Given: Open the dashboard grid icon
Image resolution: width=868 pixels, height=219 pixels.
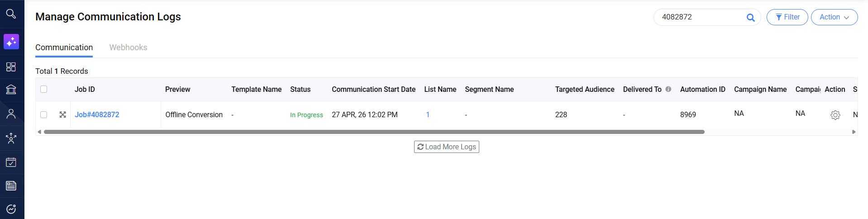Looking at the screenshot, I should (11, 67).
